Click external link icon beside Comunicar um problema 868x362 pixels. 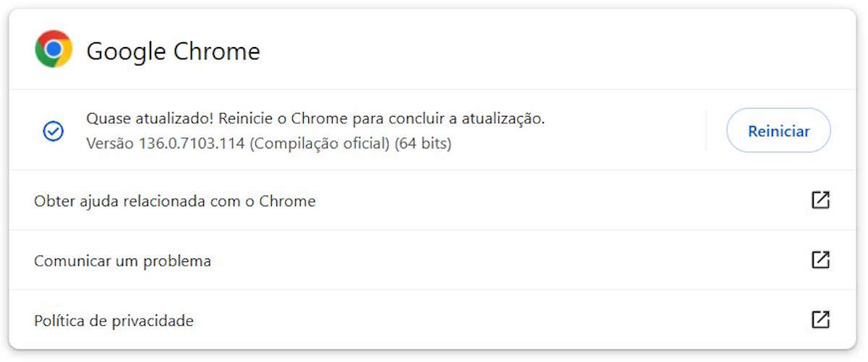(x=820, y=260)
